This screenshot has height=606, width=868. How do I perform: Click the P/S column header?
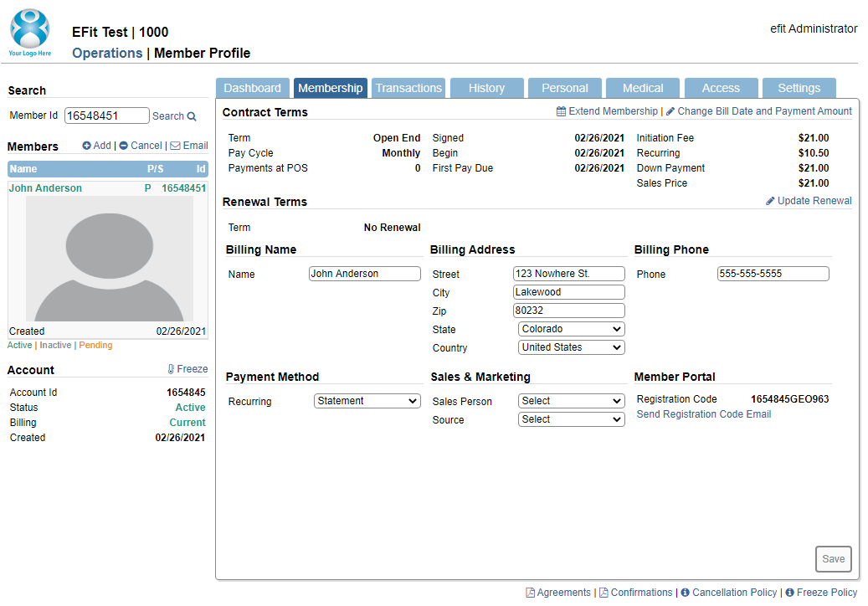coord(155,169)
